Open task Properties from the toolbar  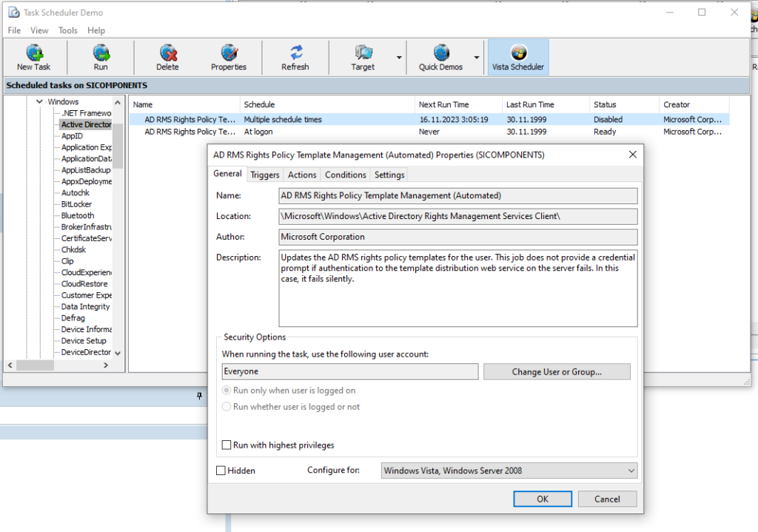coord(229,57)
